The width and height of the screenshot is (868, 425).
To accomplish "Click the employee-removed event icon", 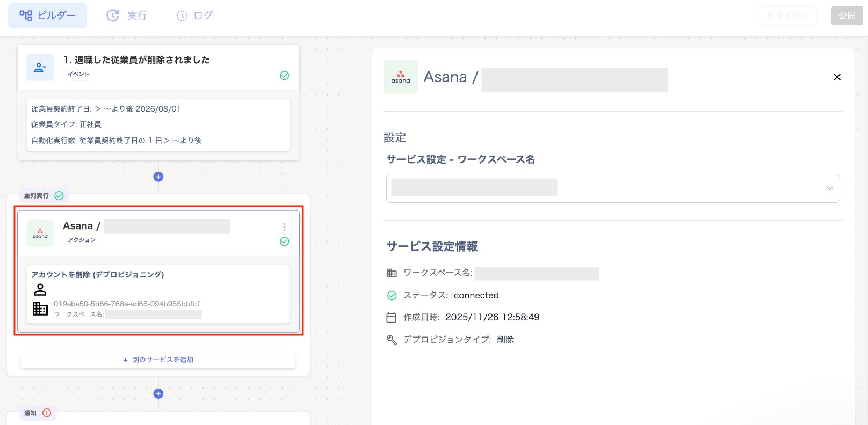I will coord(40,67).
